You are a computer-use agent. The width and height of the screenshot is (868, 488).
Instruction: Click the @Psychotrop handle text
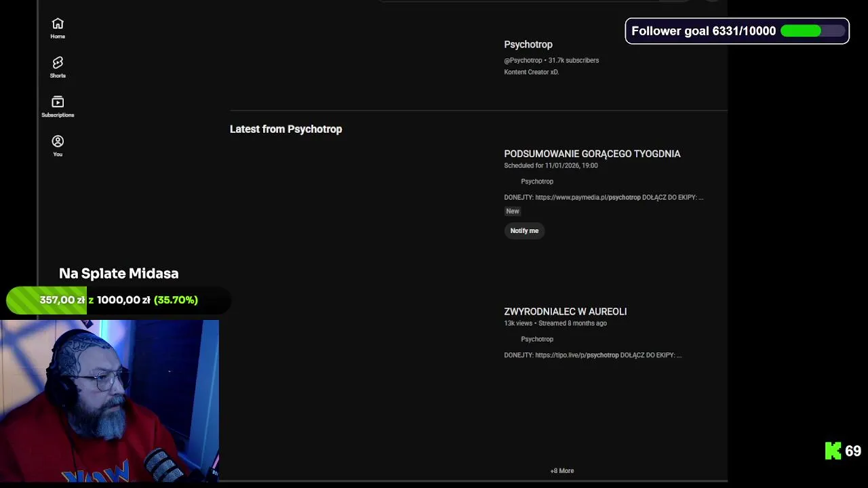click(523, 60)
